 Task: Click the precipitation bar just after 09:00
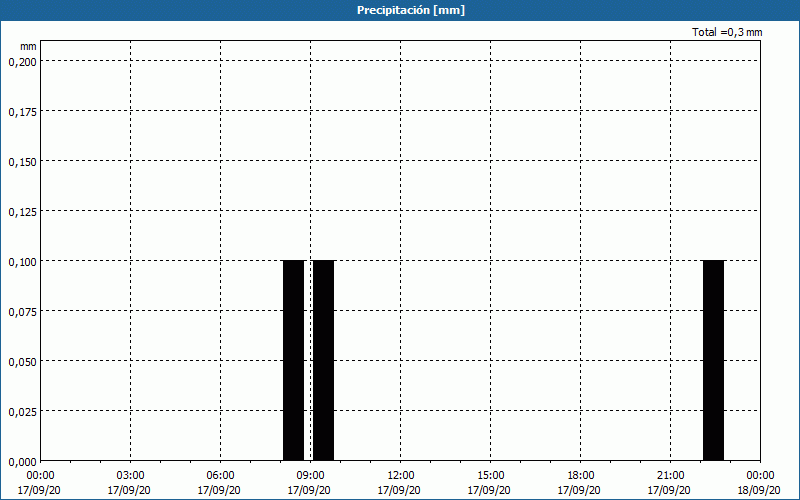pyautogui.click(x=323, y=360)
